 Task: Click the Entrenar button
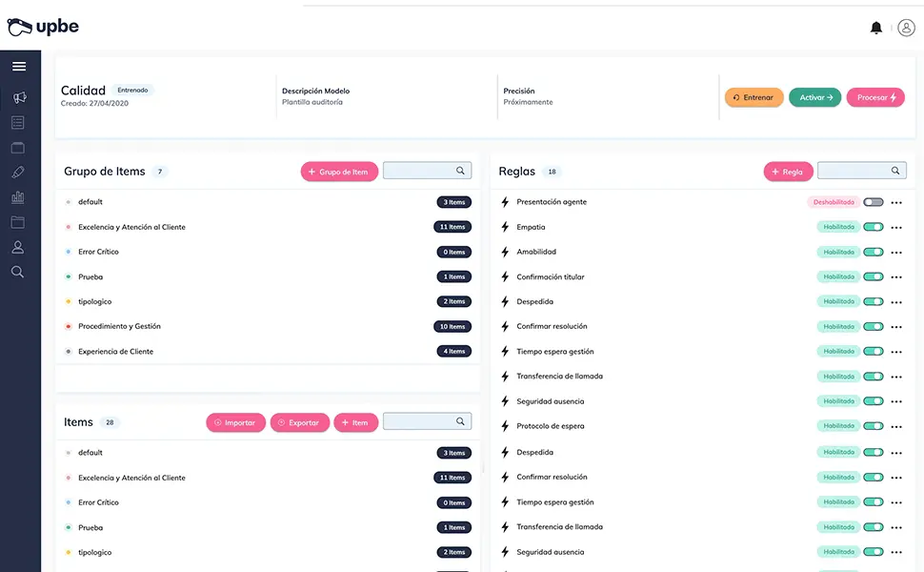(753, 97)
